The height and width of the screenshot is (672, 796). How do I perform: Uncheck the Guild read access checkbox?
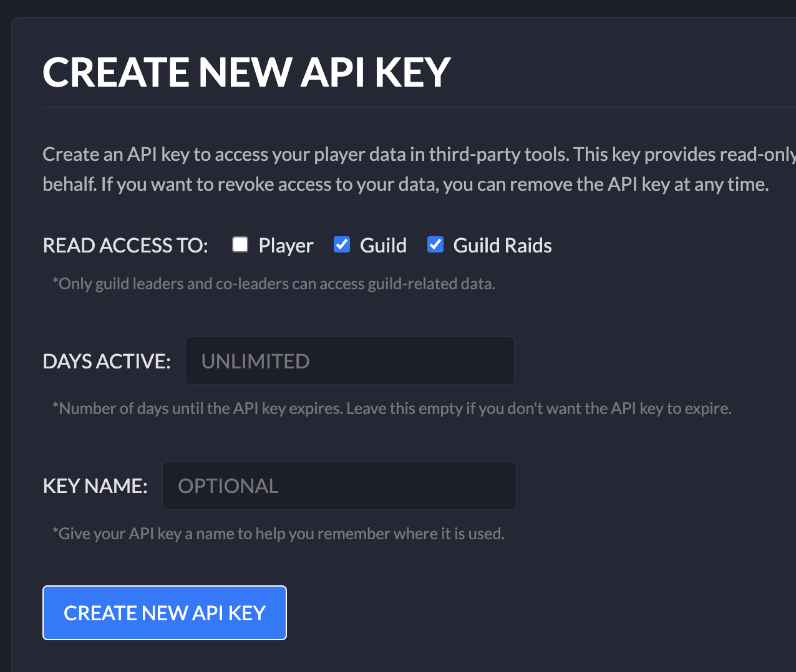(342, 244)
